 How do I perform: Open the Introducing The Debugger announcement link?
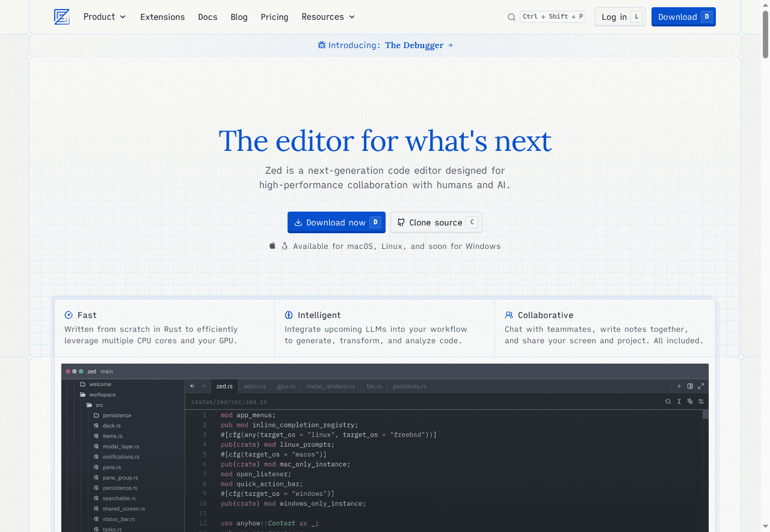click(x=385, y=45)
